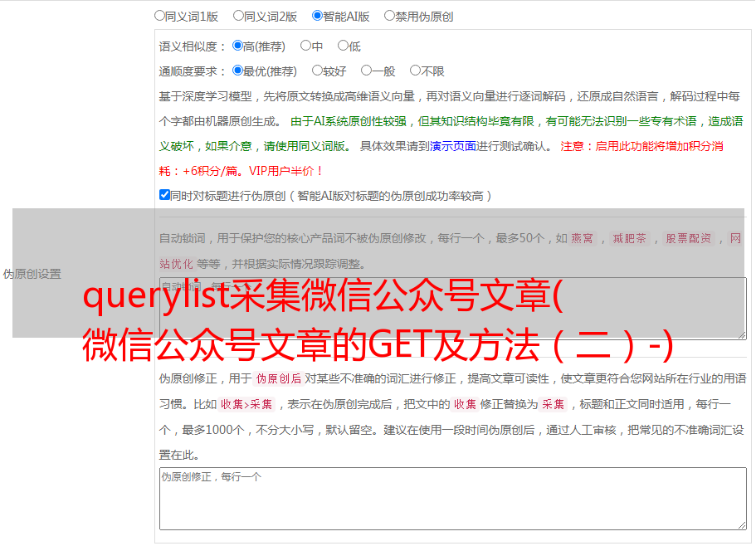Click the 燕窝 example keyword
The width and height of the screenshot is (756, 546).
[582, 238]
